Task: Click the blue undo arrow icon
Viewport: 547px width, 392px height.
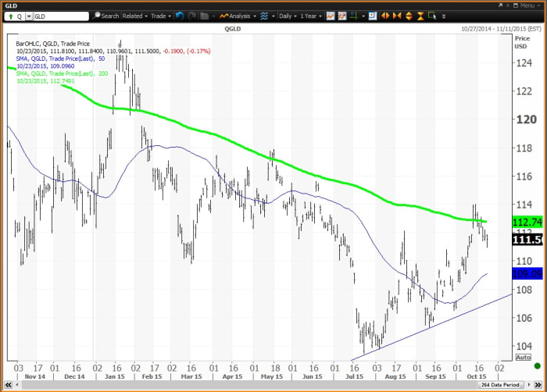Action: point(181,16)
